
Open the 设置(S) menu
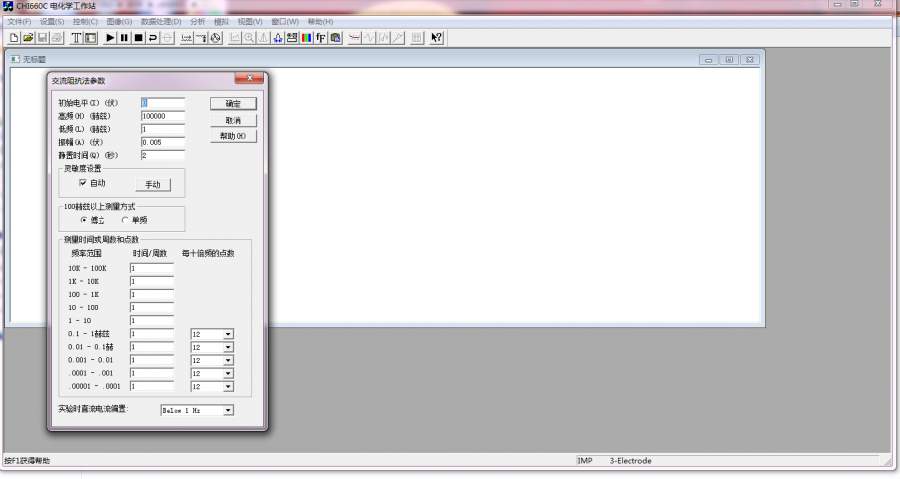52,22
